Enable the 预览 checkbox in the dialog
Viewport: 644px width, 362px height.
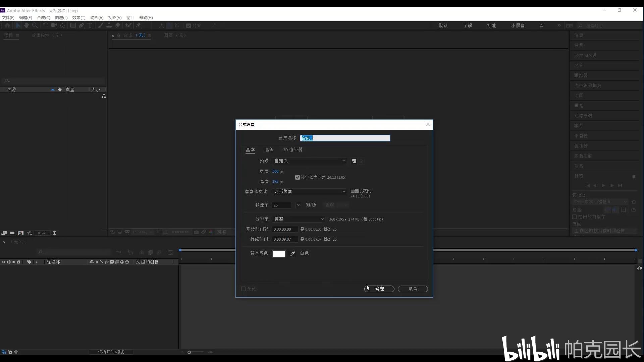(x=243, y=289)
